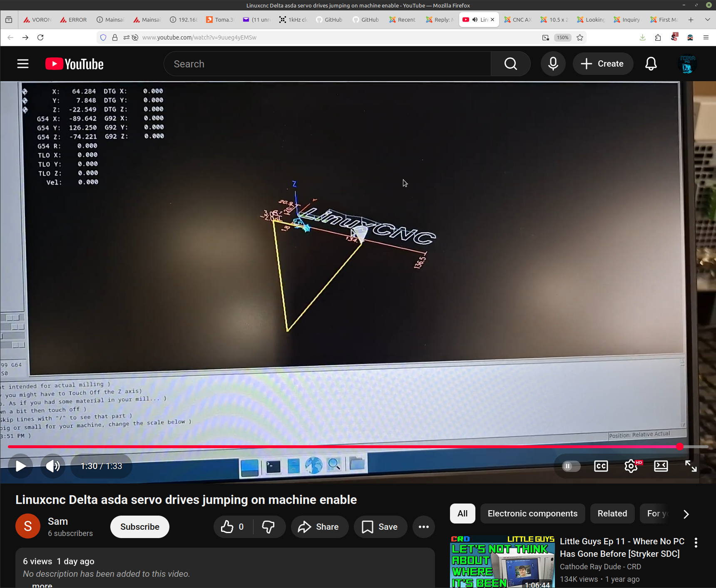The width and height of the screenshot is (716, 588).
Task: Switch to the CNC AX browser tab
Action: click(x=517, y=20)
